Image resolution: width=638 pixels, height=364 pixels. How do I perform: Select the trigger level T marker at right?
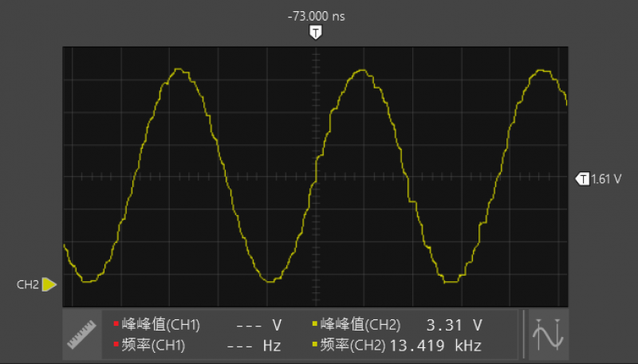click(x=582, y=179)
